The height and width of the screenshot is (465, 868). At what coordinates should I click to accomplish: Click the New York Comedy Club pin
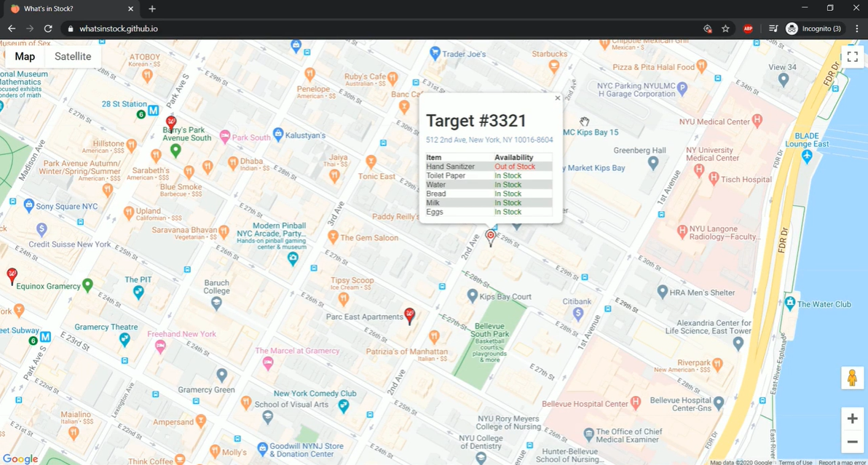point(344,406)
